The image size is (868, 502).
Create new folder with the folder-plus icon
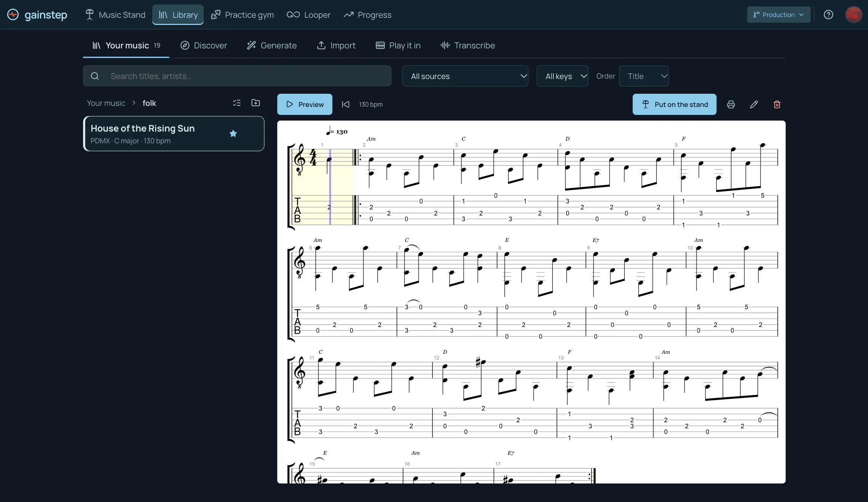[x=256, y=103]
